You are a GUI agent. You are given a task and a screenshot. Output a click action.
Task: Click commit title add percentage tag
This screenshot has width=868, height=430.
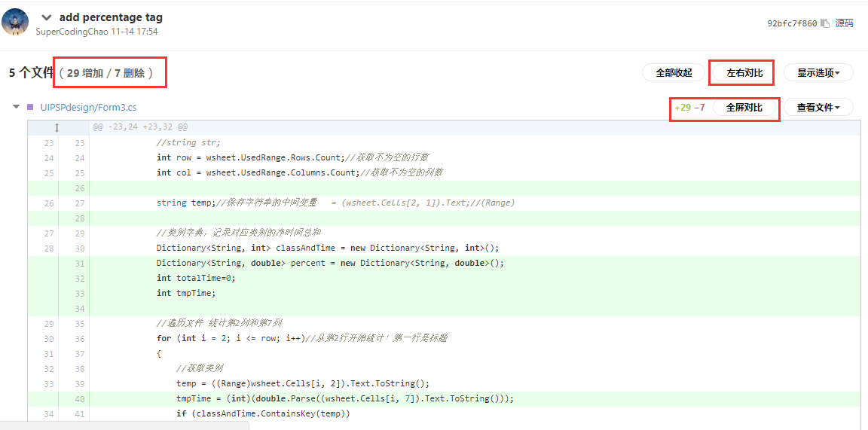coord(111,18)
